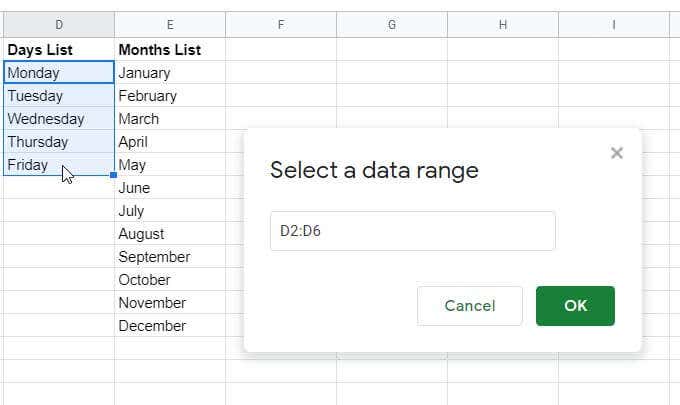Click the Friday cell
This screenshot has height=405, width=680.
click(x=30, y=165)
